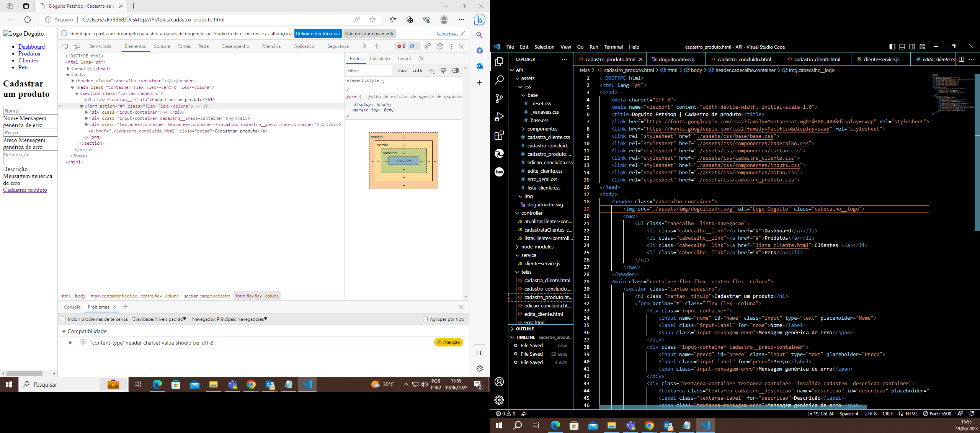This screenshot has width=980, height=433.
Task: Click the Nome input on webpage
Action: 30,111
